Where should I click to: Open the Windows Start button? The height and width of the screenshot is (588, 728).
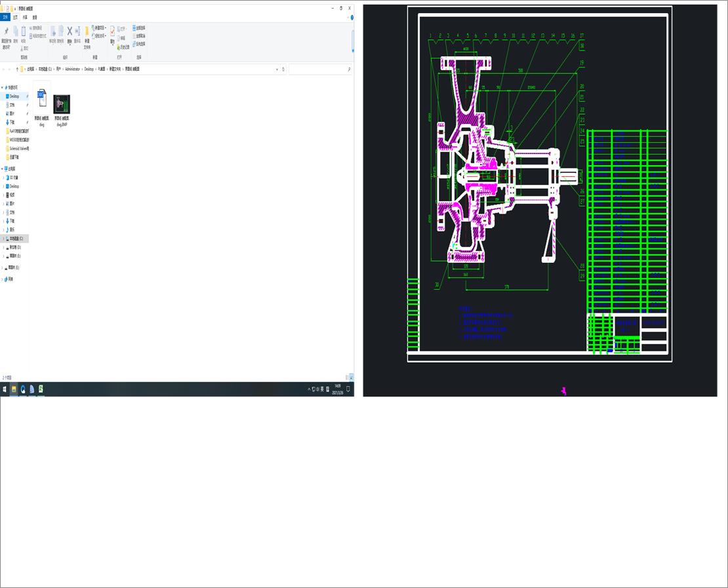5,389
